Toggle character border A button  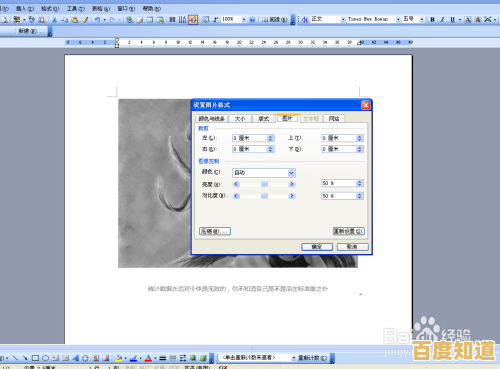pos(468,19)
